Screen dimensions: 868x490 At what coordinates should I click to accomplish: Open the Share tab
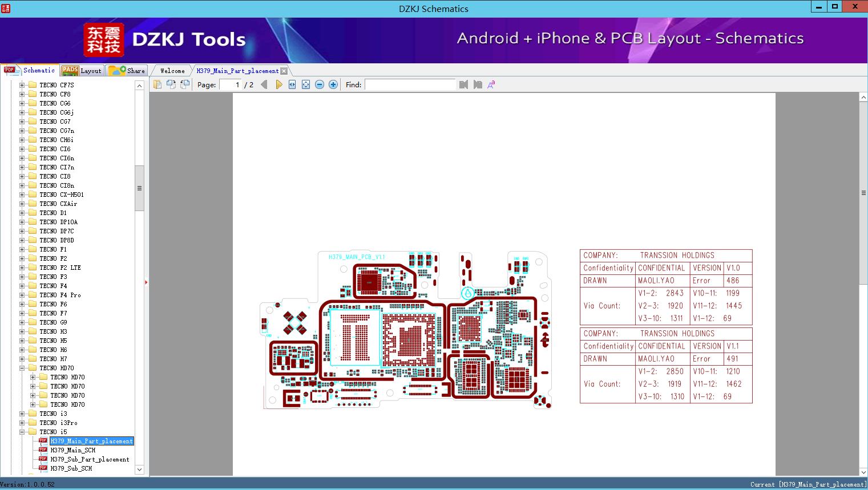128,71
